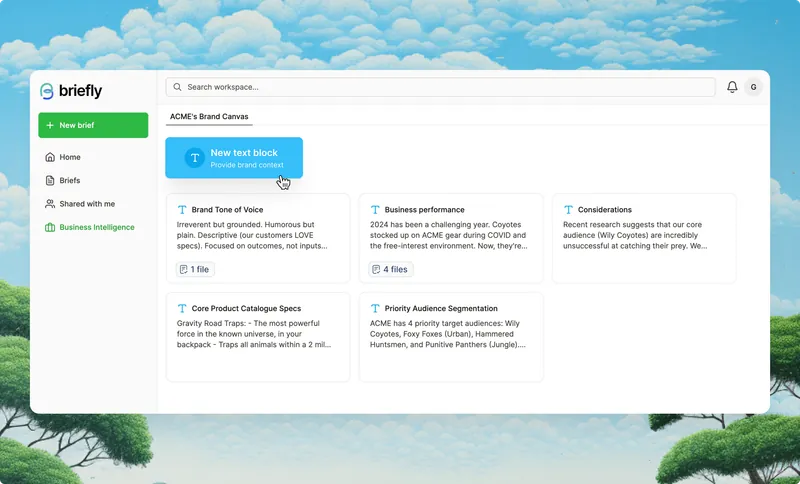Click the Home house icon

tap(50, 157)
